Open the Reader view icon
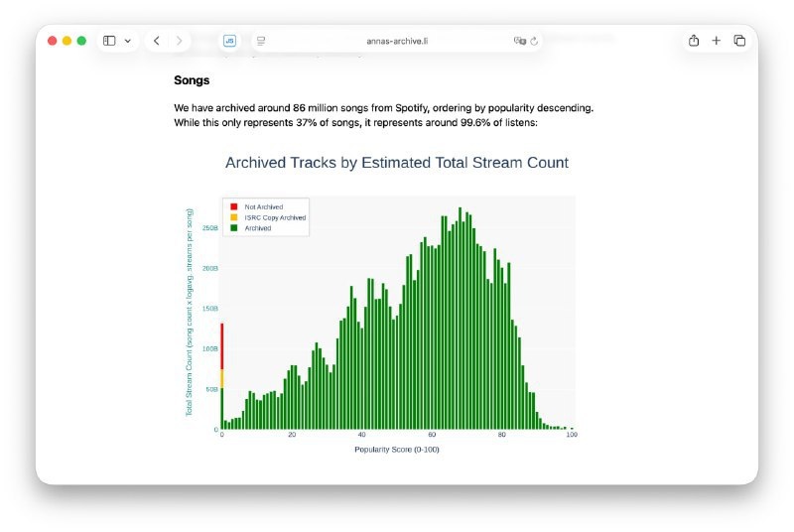The width and height of the screenshot is (794, 532). (261, 41)
